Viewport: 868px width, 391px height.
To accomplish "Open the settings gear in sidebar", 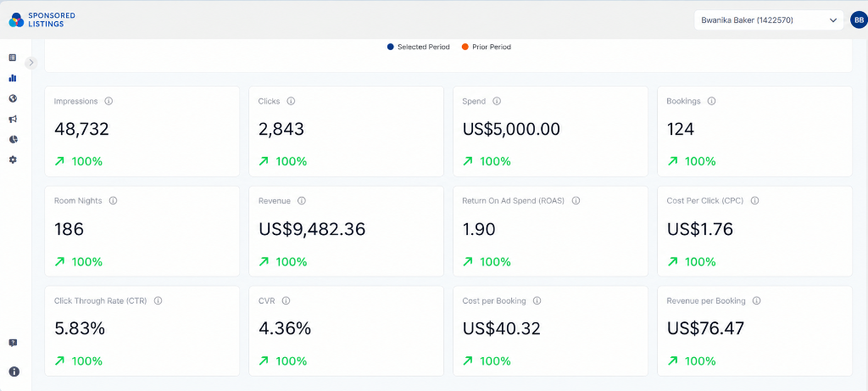I will (13, 159).
